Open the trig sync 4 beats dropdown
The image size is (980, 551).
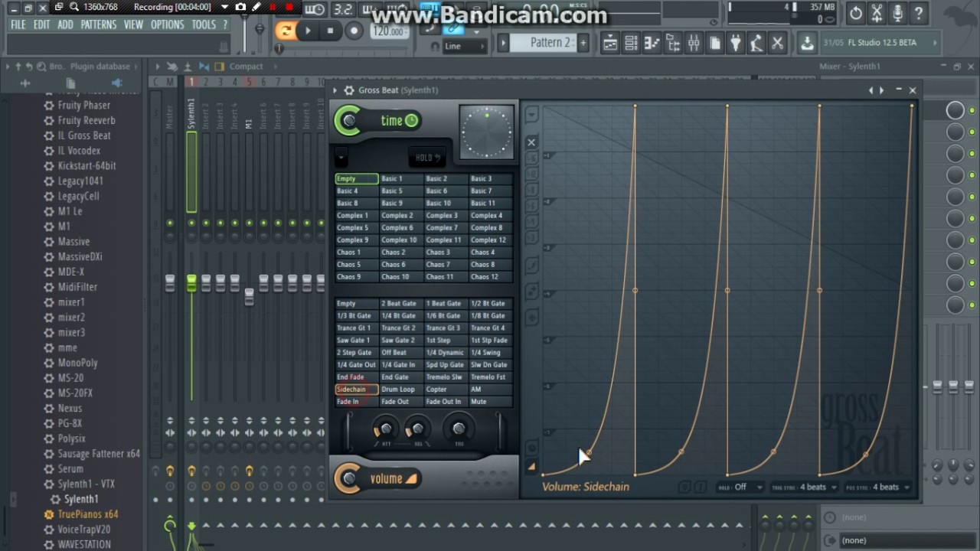point(803,487)
